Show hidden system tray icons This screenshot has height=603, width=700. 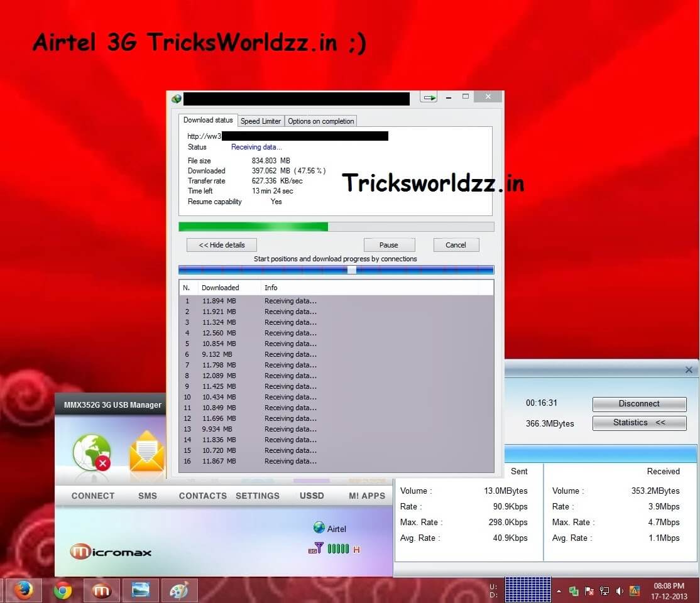[559, 591]
